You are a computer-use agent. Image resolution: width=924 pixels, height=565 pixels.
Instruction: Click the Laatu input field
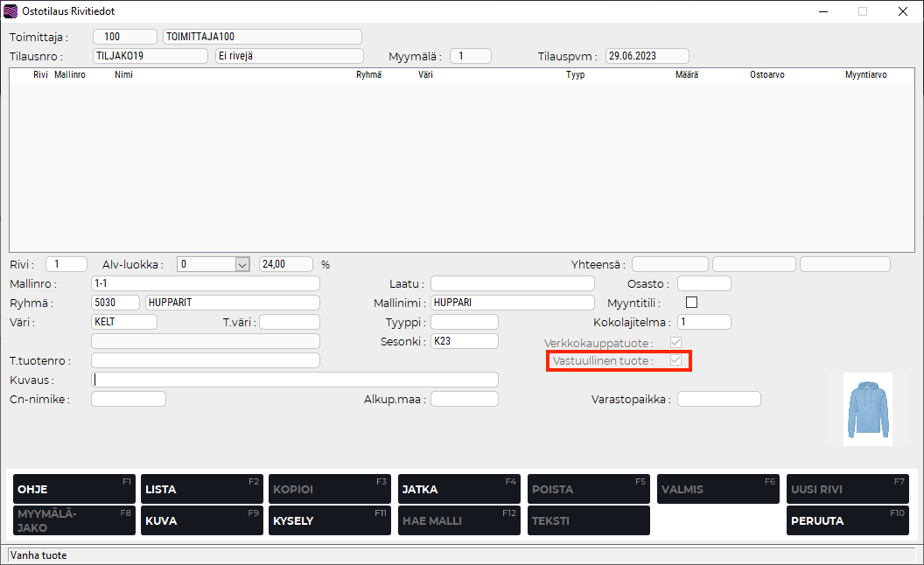pos(512,283)
